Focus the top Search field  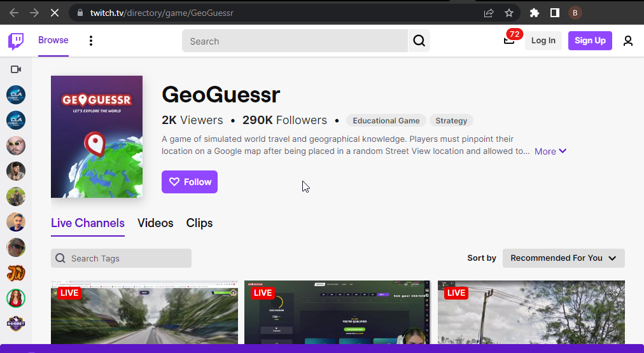(x=295, y=41)
